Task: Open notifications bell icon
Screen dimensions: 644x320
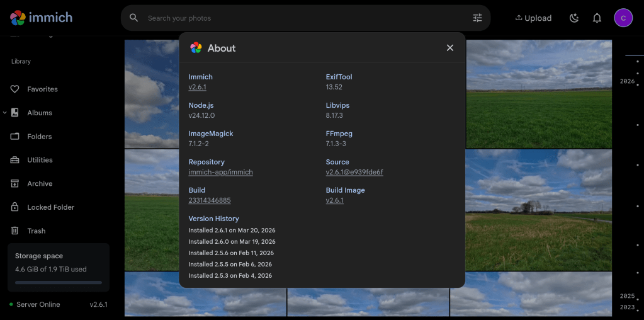Action: [597, 18]
